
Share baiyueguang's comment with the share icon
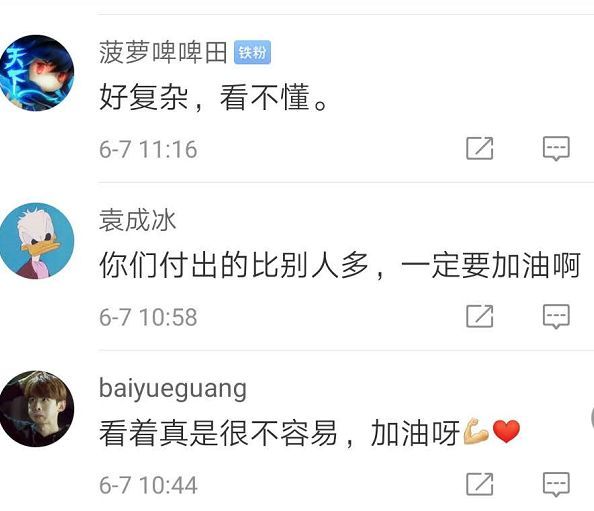[480, 484]
